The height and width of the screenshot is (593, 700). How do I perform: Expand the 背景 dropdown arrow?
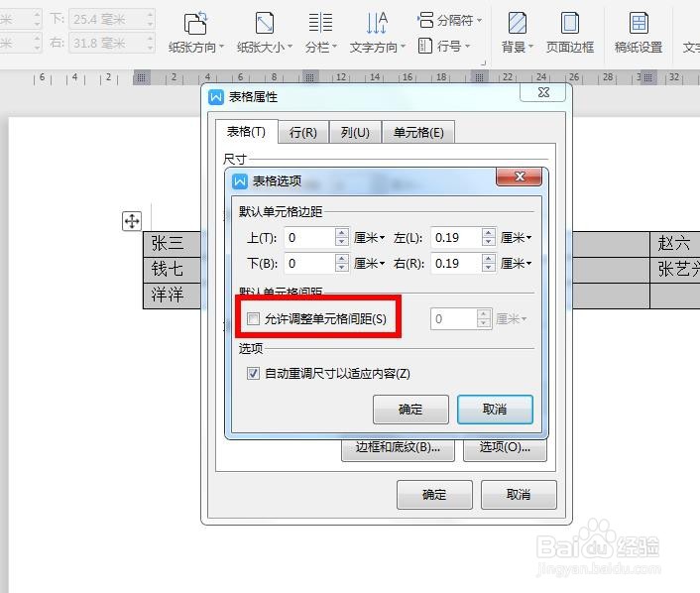tap(530, 47)
